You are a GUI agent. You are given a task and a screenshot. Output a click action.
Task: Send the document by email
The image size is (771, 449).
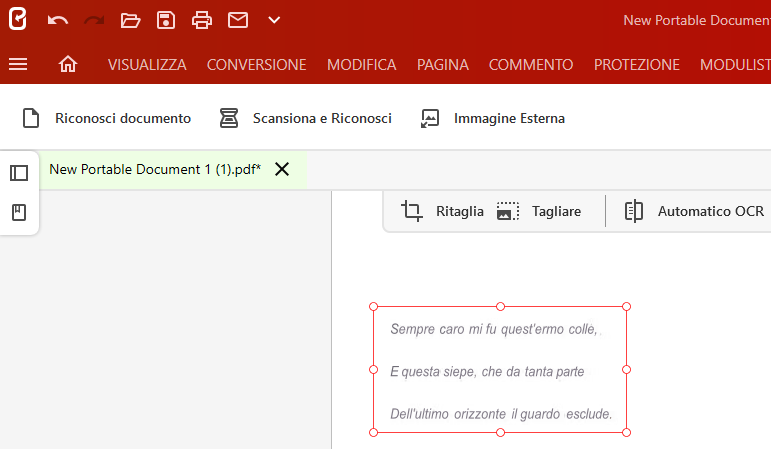[238, 20]
